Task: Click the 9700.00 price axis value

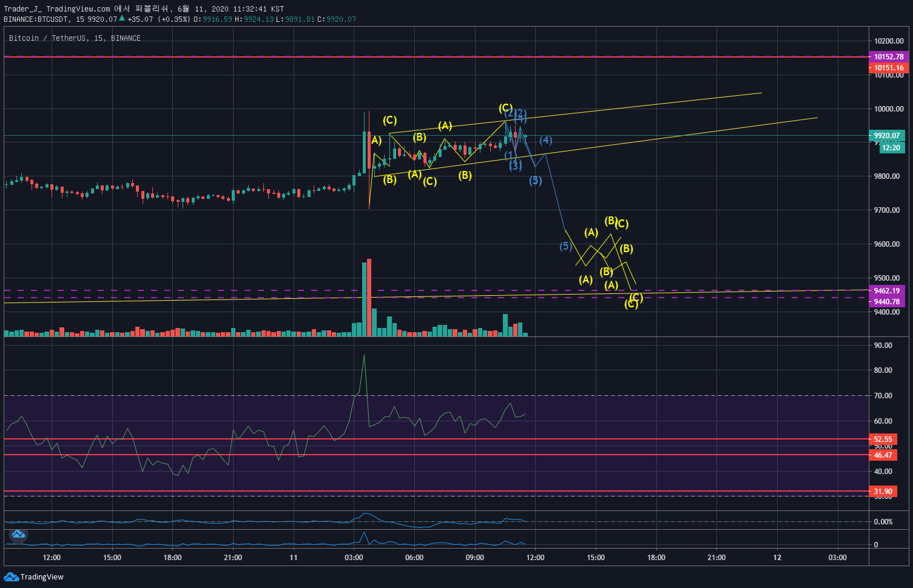Action: coord(887,210)
